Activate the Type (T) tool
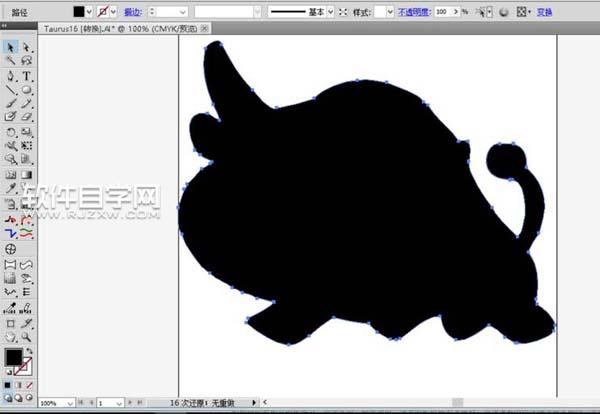 [x=26, y=76]
